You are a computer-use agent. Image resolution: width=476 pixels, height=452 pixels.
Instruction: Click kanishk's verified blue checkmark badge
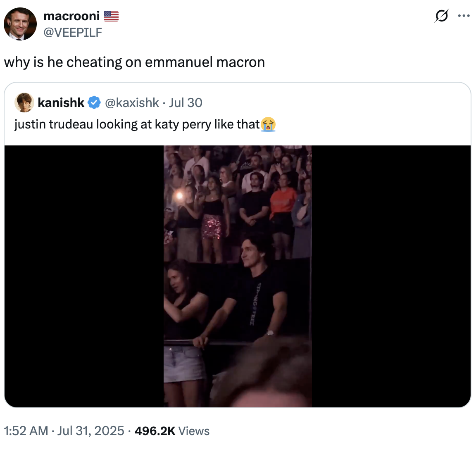tap(94, 102)
